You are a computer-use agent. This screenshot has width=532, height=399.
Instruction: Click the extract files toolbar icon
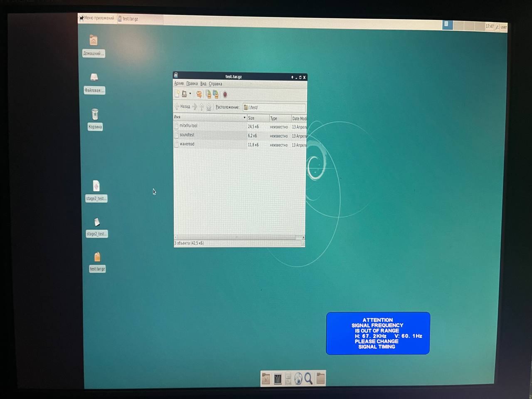tap(199, 94)
